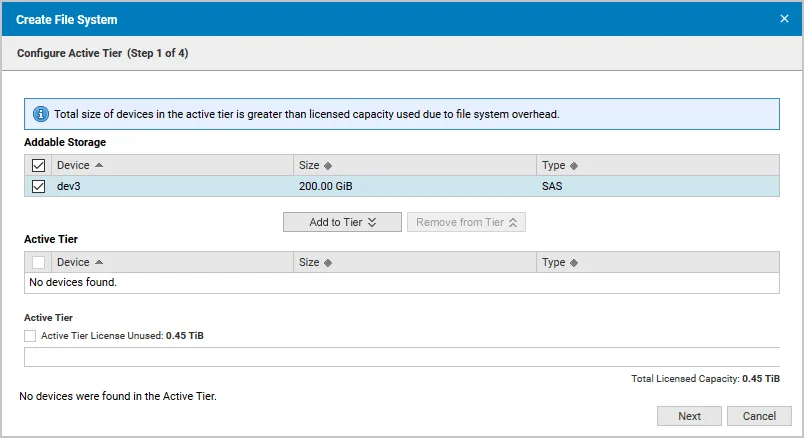This screenshot has width=804, height=438.
Task: Close the Create File System dialog
Action: tap(784, 18)
